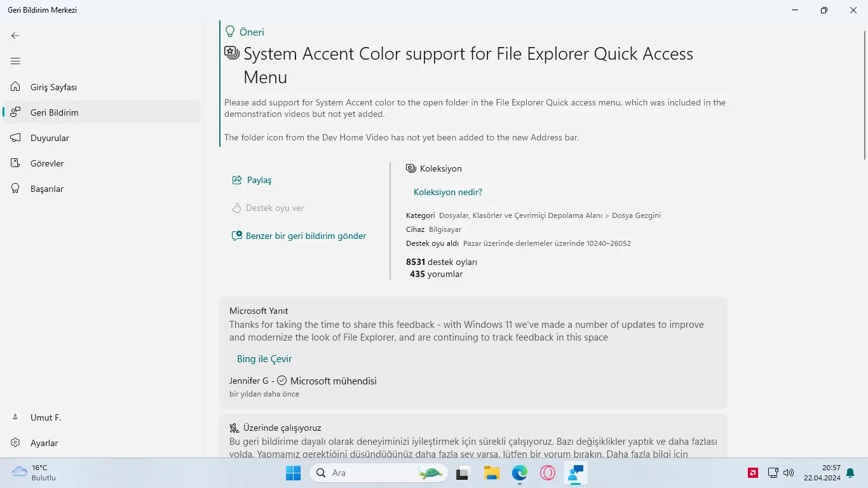Click Paylaş to share this feedback
Screen dimensions: 868x488
252,180
